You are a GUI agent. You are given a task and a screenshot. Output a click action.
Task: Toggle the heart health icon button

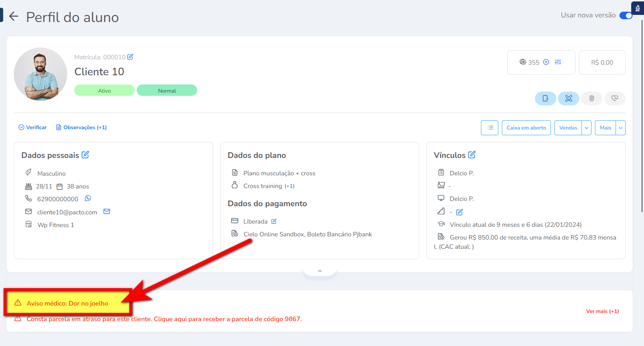[615, 98]
